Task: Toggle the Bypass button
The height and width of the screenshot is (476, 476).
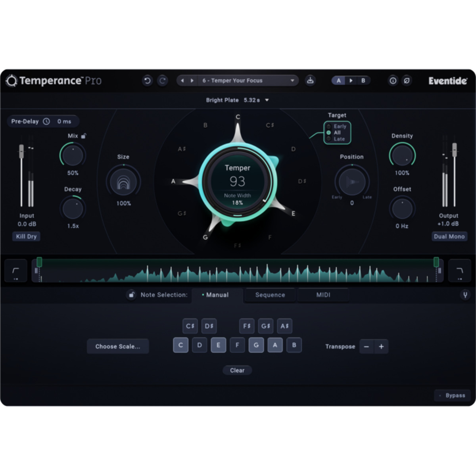Action: (x=452, y=395)
